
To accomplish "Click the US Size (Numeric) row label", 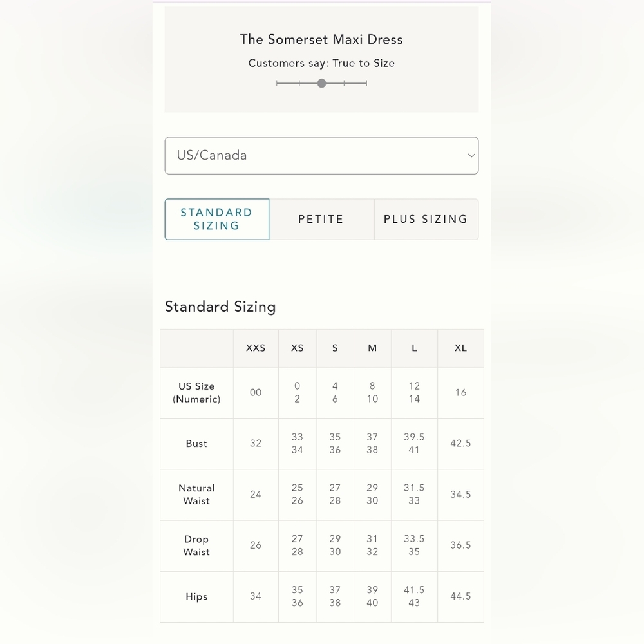I will pyautogui.click(x=196, y=392).
